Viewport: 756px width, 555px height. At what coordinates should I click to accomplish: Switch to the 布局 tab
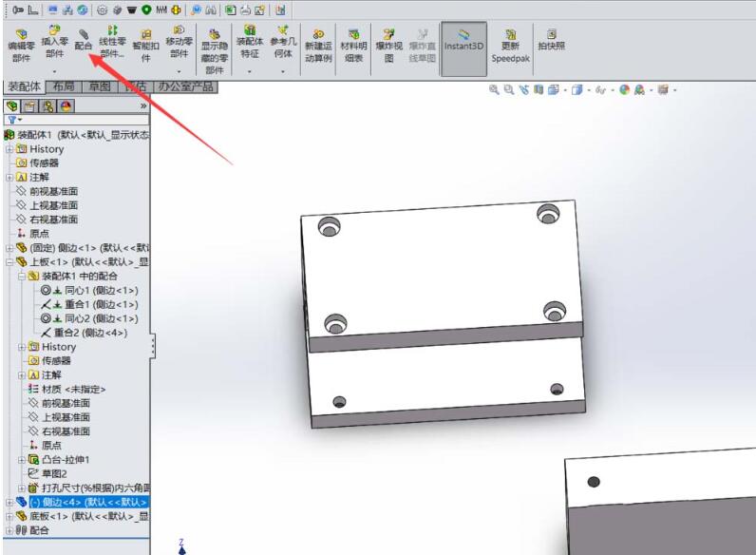point(65,86)
